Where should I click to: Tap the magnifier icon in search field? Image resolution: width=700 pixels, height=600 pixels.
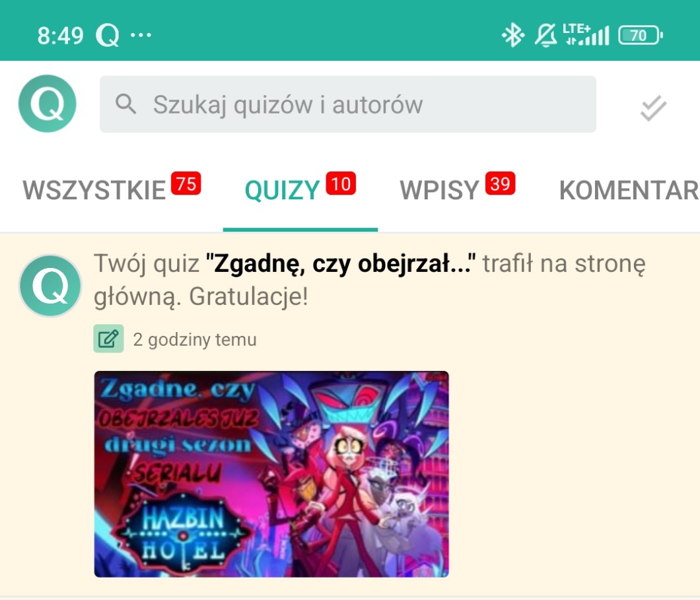click(125, 104)
